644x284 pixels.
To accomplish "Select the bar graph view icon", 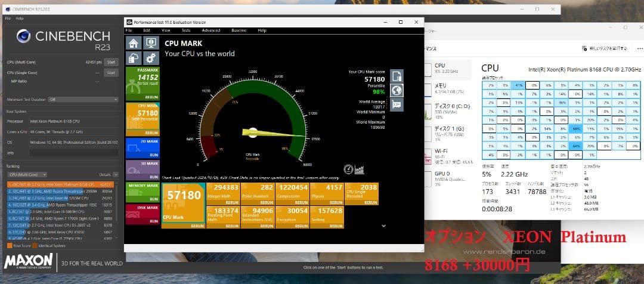I will click(360, 169).
